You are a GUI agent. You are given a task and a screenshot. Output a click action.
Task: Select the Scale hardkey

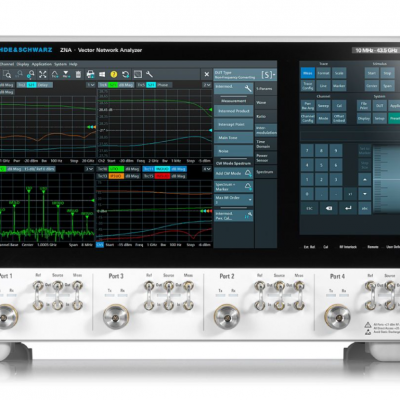339,73
